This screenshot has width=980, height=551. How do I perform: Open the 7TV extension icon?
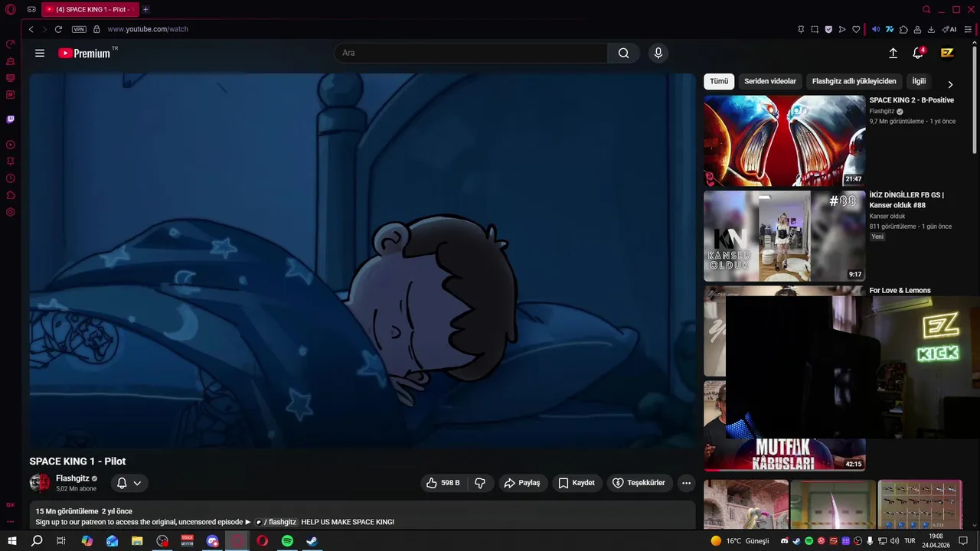tap(890, 29)
